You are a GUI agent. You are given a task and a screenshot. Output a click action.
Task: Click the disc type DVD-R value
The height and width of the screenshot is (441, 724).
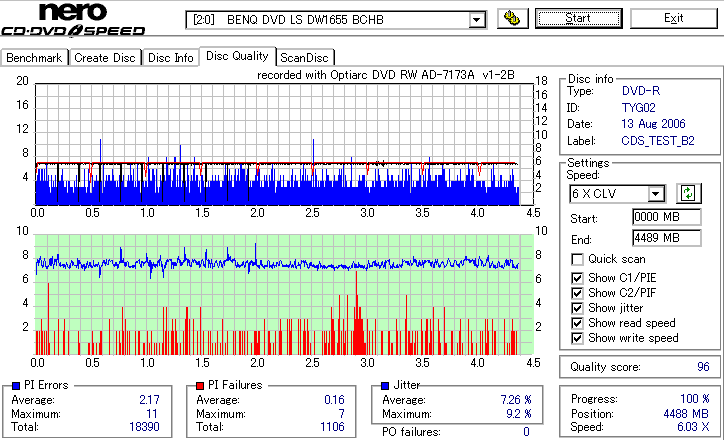point(641,91)
